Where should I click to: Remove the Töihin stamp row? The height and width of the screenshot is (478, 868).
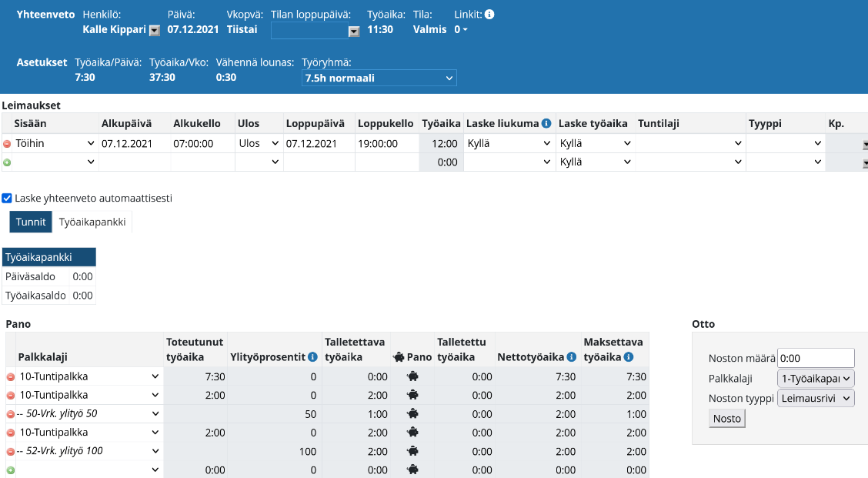click(x=8, y=144)
